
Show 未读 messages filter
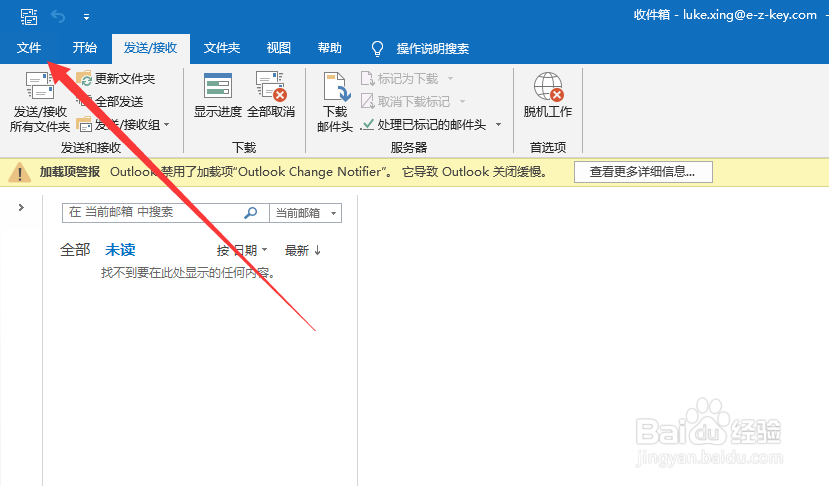(120, 250)
